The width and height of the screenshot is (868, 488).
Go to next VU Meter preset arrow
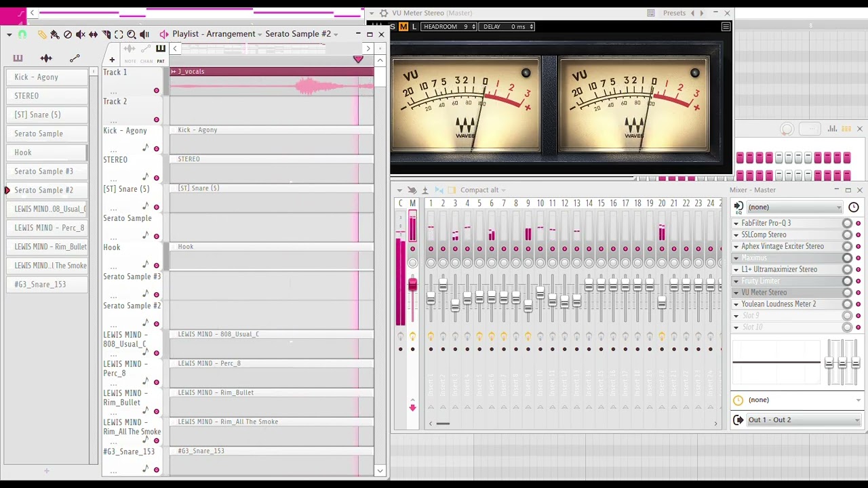point(702,13)
